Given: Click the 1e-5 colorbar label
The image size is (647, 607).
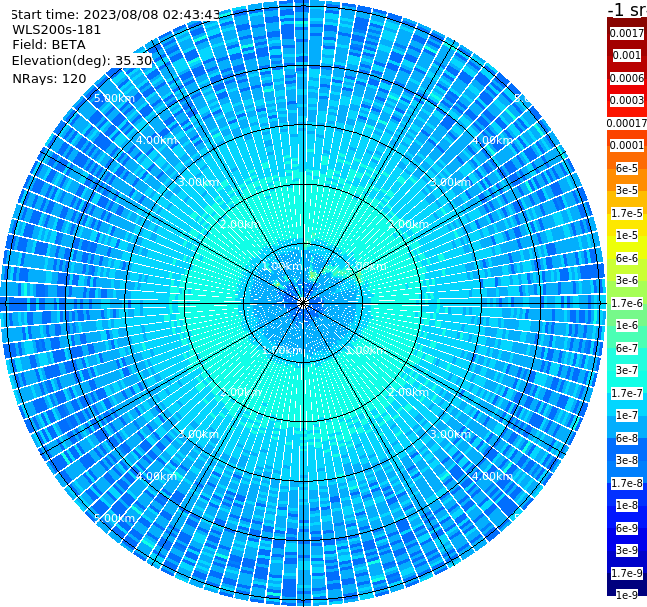Looking at the screenshot, I should [627, 235].
